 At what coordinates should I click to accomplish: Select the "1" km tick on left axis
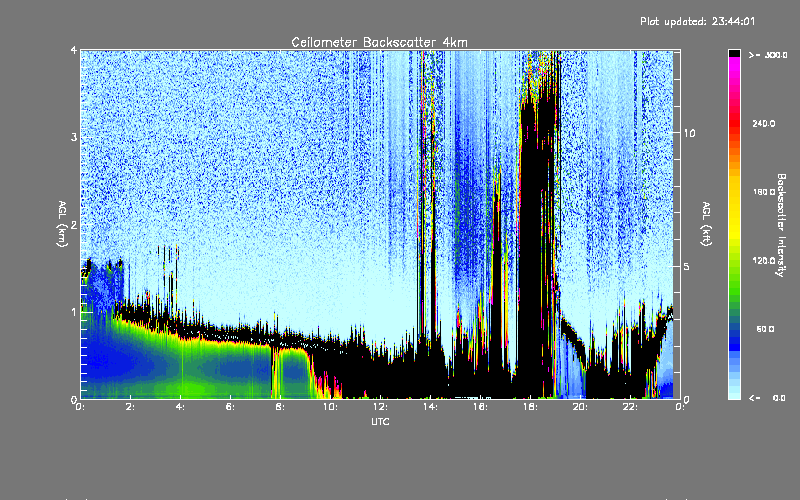pyautogui.click(x=74, y=312)
